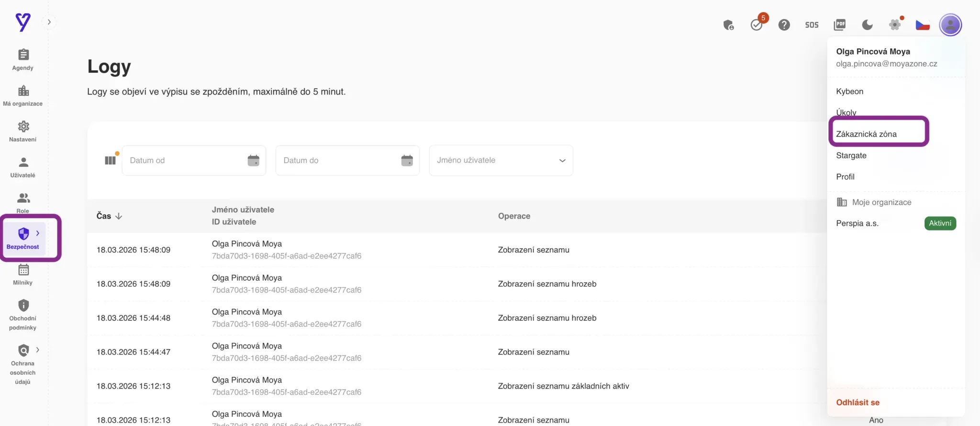Click the Y logo in top-left corner

tap(23, 22)
